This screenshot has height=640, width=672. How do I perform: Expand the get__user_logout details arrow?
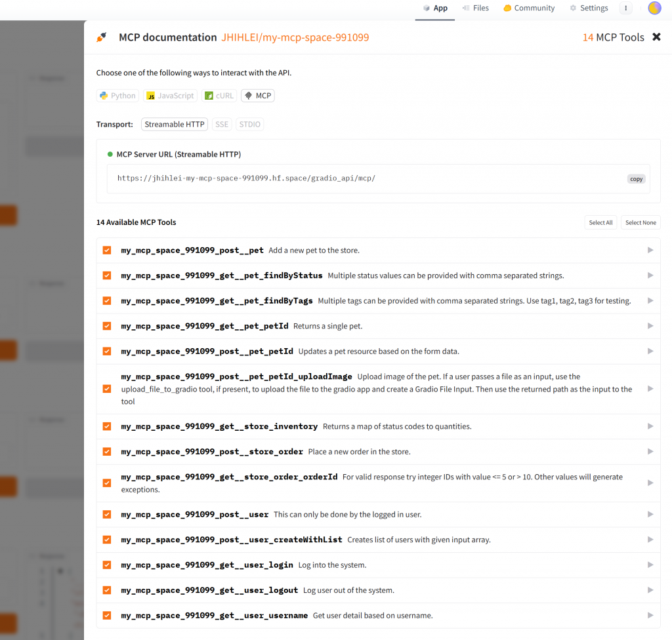coord(650,590)
